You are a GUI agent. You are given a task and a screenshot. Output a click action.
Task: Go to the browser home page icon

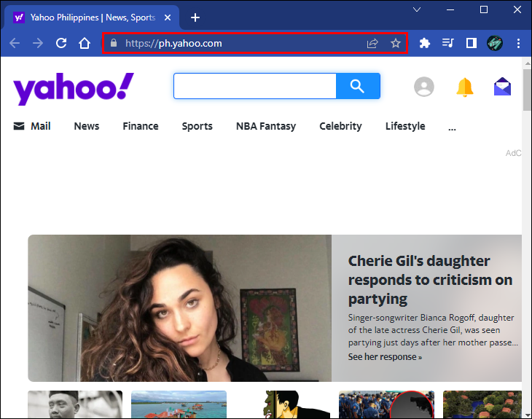[x=85, y=43]
